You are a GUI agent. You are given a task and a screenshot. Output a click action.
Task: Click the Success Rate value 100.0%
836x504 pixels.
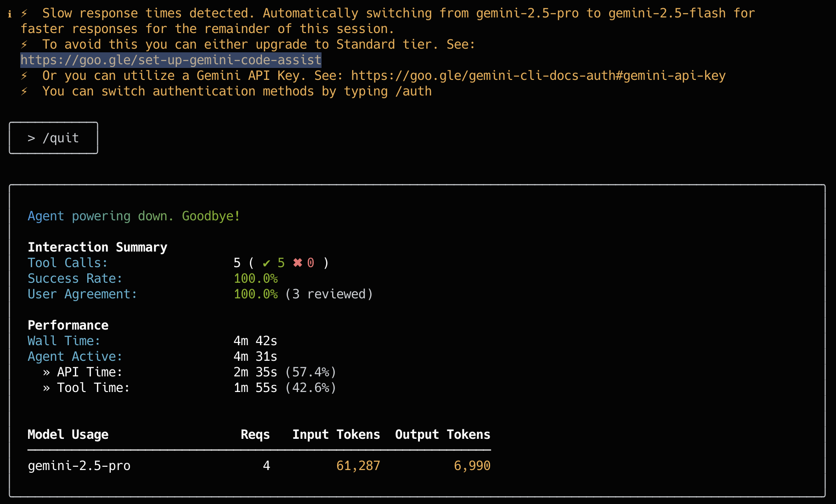click(256, 279)
